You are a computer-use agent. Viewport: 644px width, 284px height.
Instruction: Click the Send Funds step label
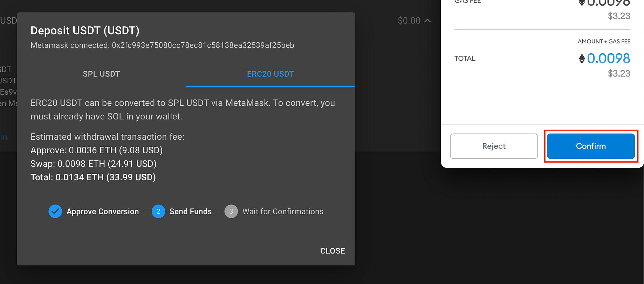(191, 212)
